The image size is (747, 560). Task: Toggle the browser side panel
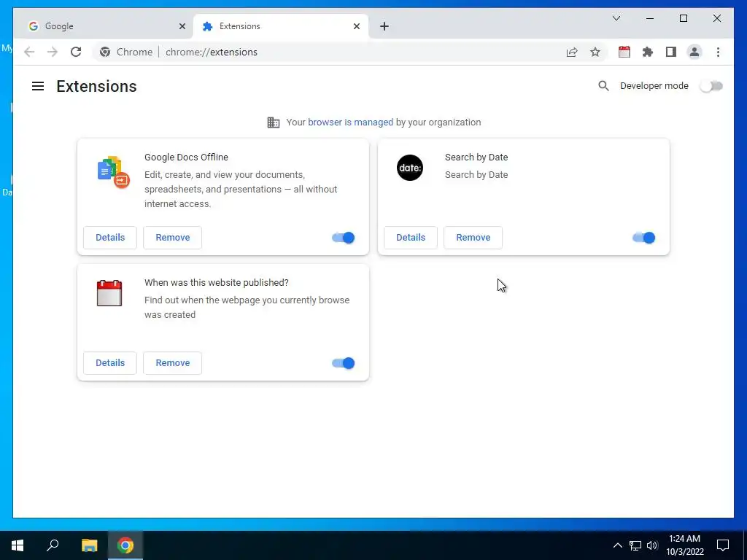(671, 52)
